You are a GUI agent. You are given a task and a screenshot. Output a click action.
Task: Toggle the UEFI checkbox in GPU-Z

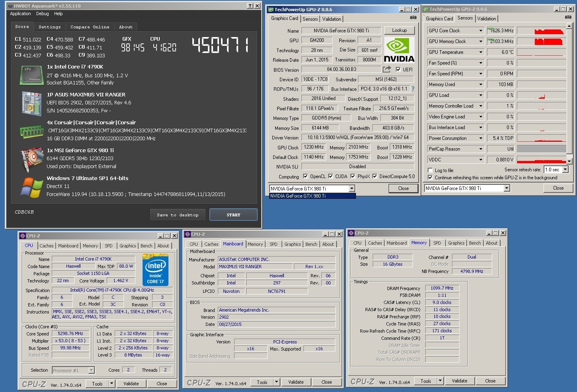pos(398,69)
